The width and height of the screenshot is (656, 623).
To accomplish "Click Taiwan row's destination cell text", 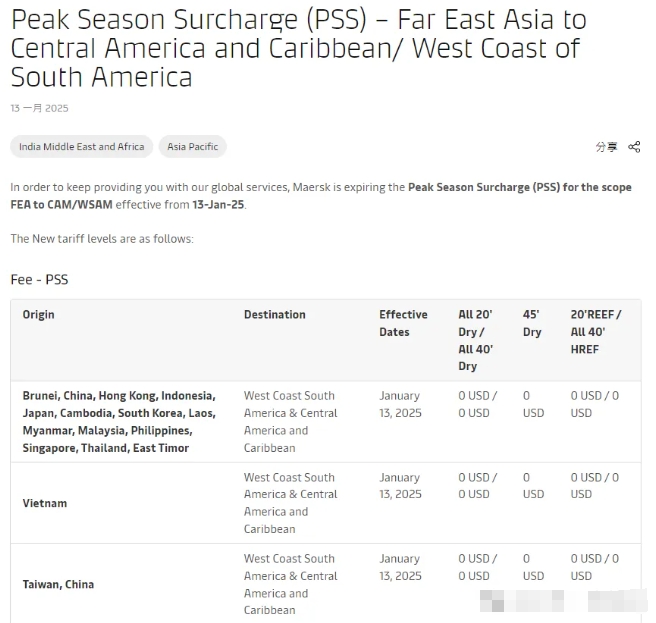I will pos(290,585).
